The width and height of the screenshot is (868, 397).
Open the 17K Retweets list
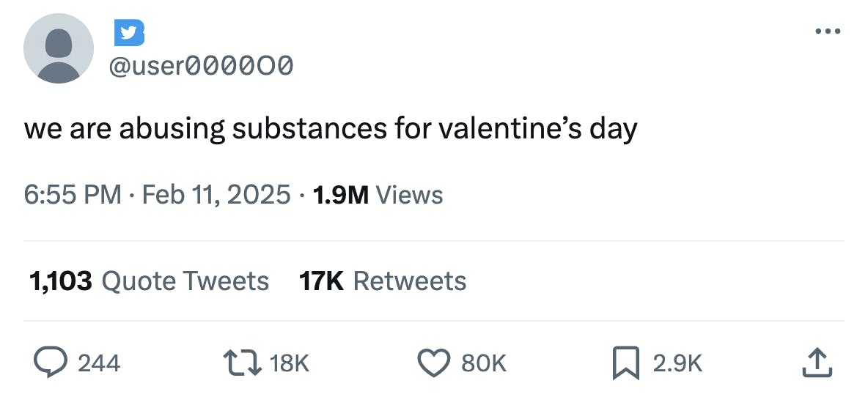coord(383,281)
